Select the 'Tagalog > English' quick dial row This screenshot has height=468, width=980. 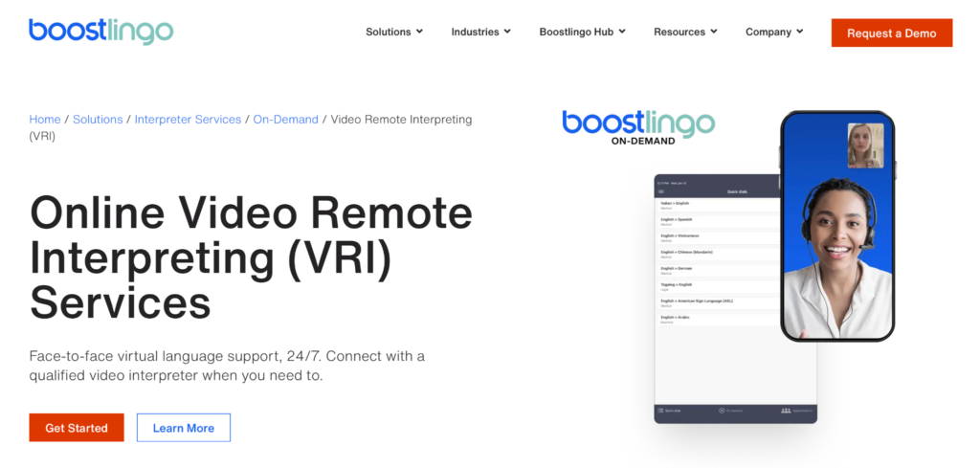(x=718, y=286)
